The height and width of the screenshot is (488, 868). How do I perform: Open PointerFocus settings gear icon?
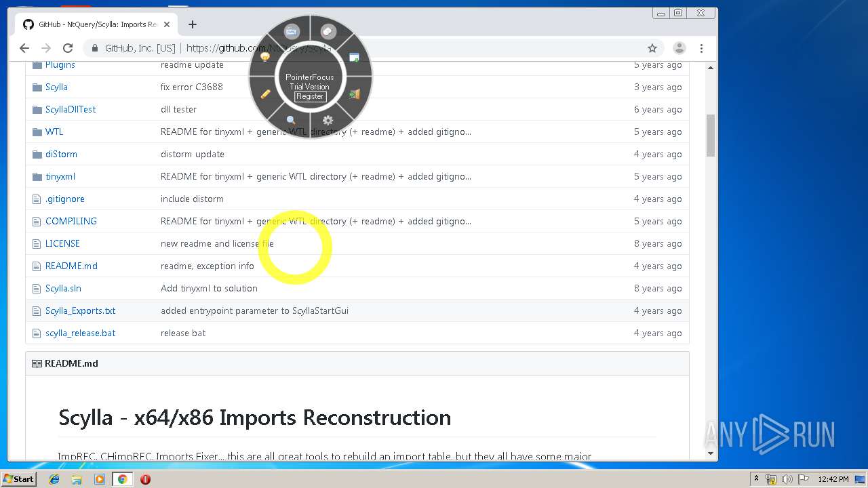(x=328, y=120)
